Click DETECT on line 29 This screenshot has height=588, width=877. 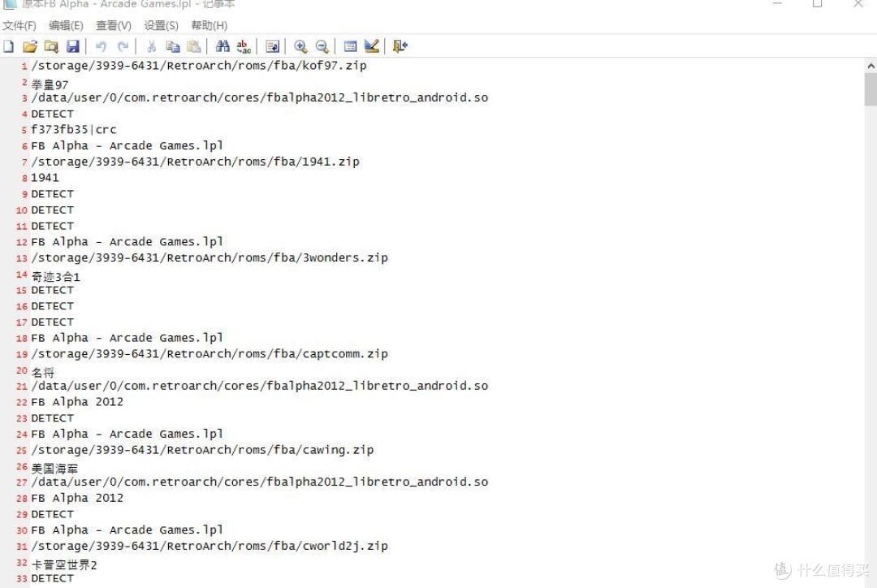tap(53, 514)
